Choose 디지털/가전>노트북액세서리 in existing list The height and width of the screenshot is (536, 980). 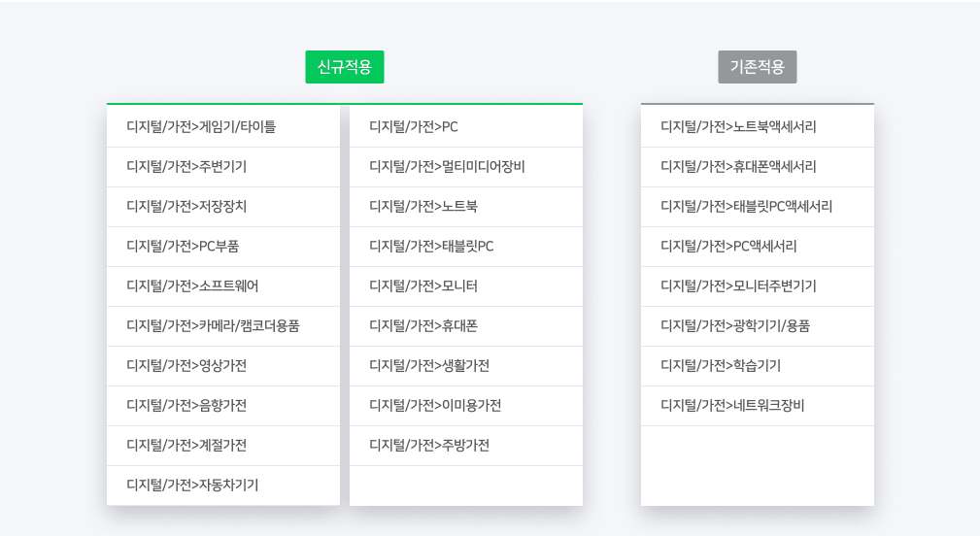(x=738, y=127)
